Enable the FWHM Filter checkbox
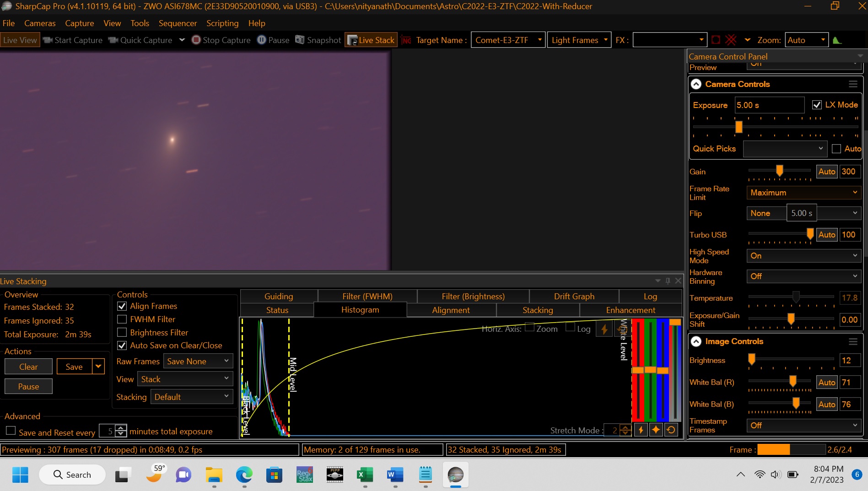Viewport: 868px width, 491px height. 122,319
